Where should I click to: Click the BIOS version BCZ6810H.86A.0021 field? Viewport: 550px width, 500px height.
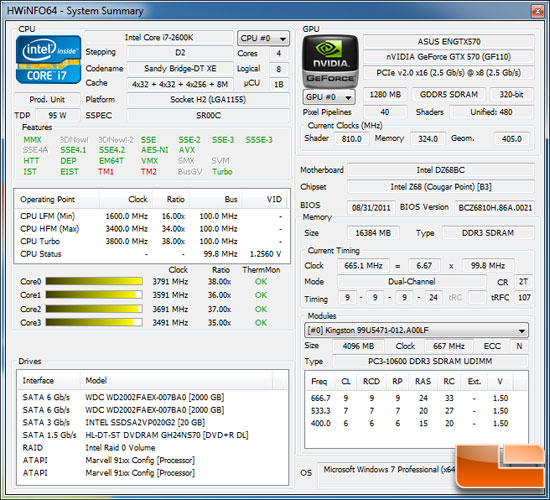pyautogui.click(x=495, y=208)
